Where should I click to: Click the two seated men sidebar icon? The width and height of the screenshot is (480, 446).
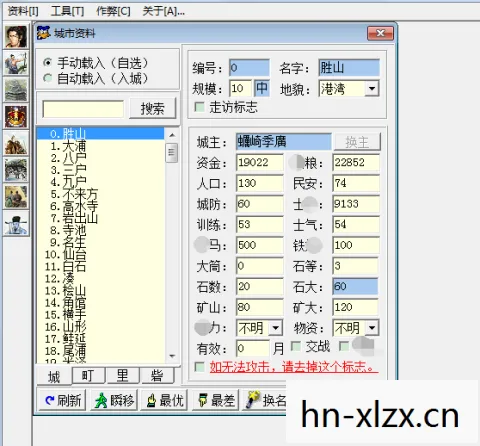click(x=16, y=197)
